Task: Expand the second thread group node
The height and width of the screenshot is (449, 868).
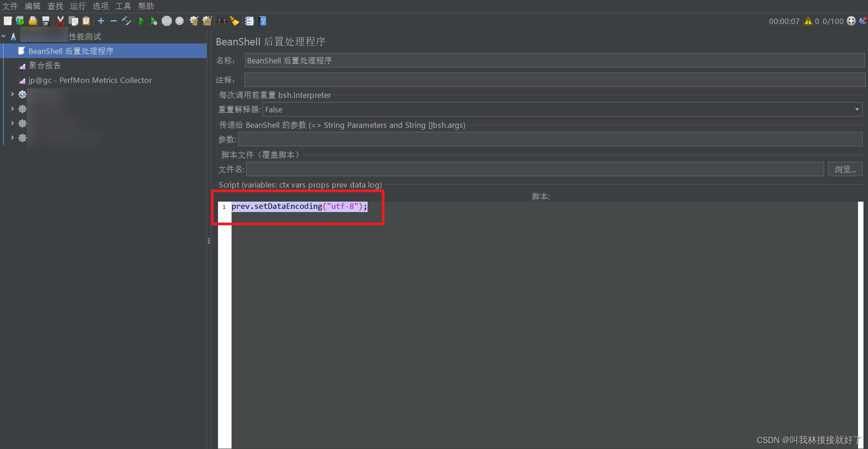Action: click(x=12, y=109)
